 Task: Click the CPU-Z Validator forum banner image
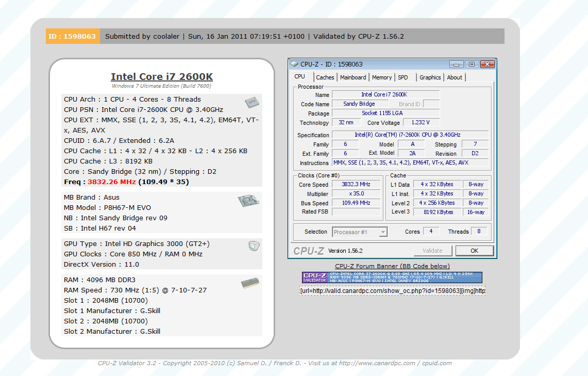[392, 277]
